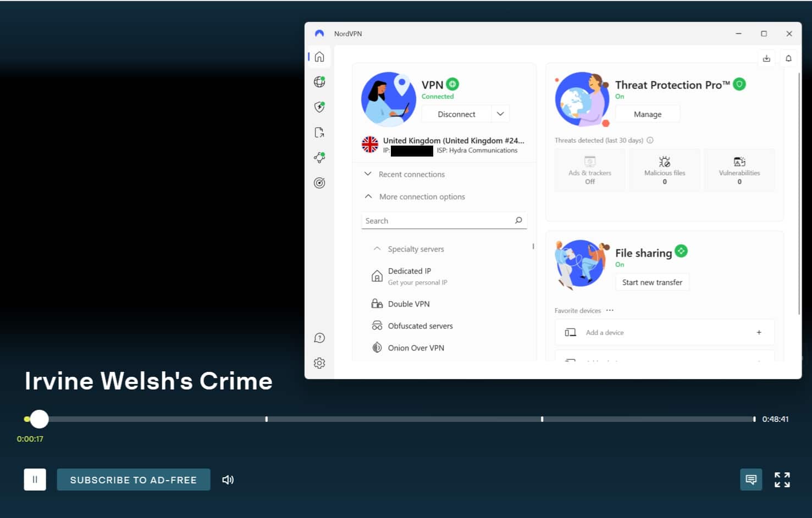Viewport: 812px width, 518px height.
Task: Click the green File sharing status badge
Action: coord(681,251)
